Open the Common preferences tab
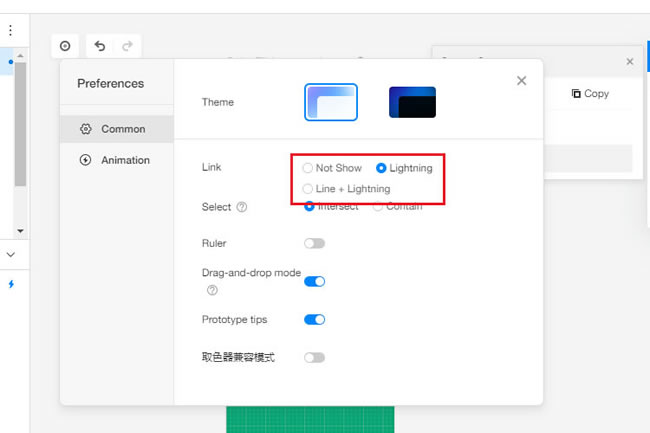The image size is (650, 433). pos(117,129)
